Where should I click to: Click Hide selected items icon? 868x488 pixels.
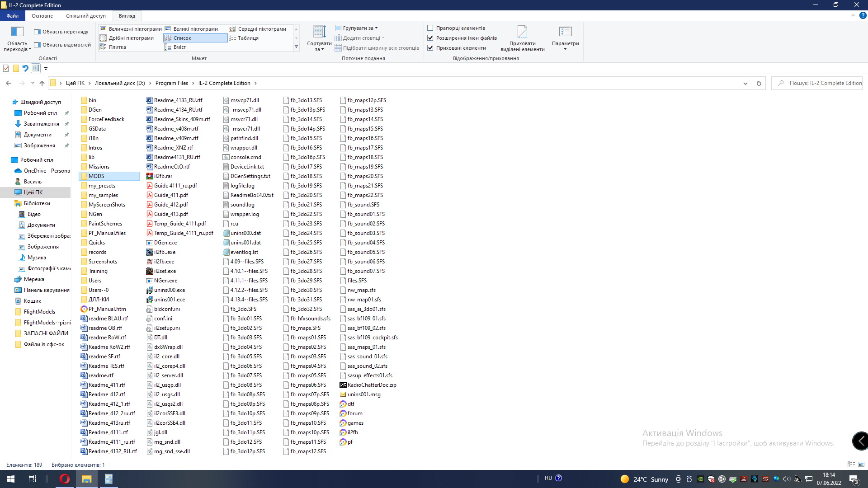click(x=522, y=33)
